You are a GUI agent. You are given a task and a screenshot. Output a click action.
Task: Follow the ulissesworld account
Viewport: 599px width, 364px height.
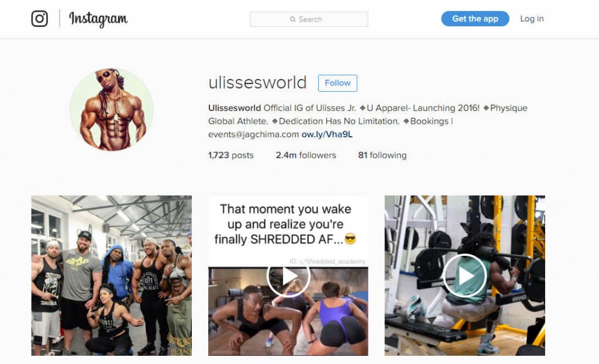[338, 83]
